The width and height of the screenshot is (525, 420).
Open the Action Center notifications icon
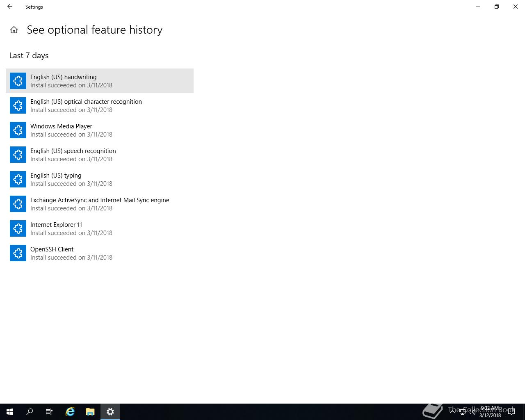point(511,412)
